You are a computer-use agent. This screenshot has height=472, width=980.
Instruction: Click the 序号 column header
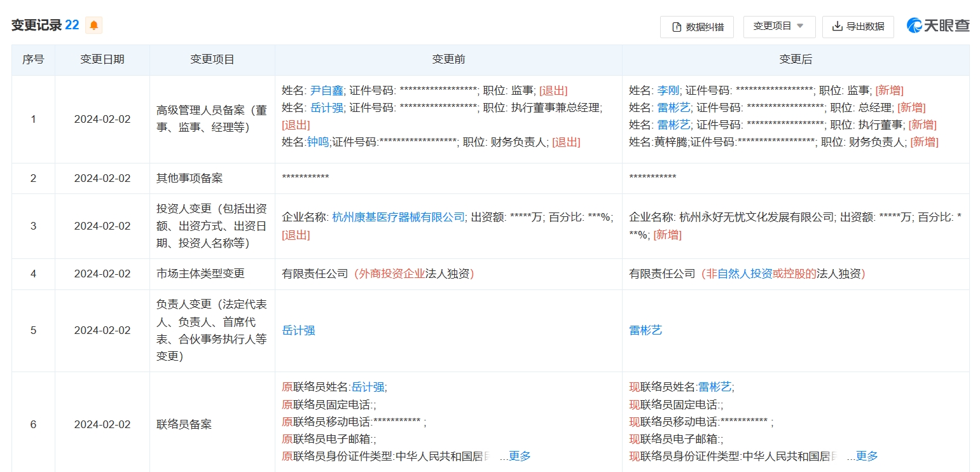pyautogui.click(x=33, y=60)
